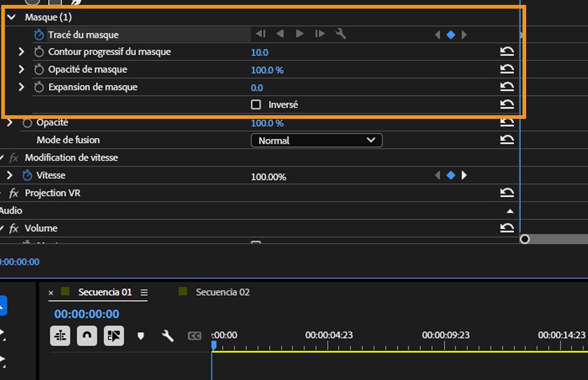Expand Contour progressif du masque
588x380 pixels.
click(x=21, y=51)
